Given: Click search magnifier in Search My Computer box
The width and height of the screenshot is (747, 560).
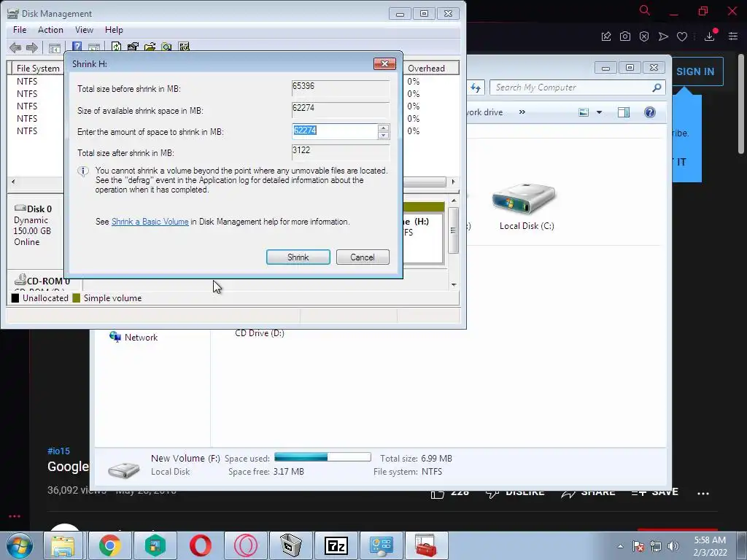Looking at the screenshot, I should pos(657,87).
